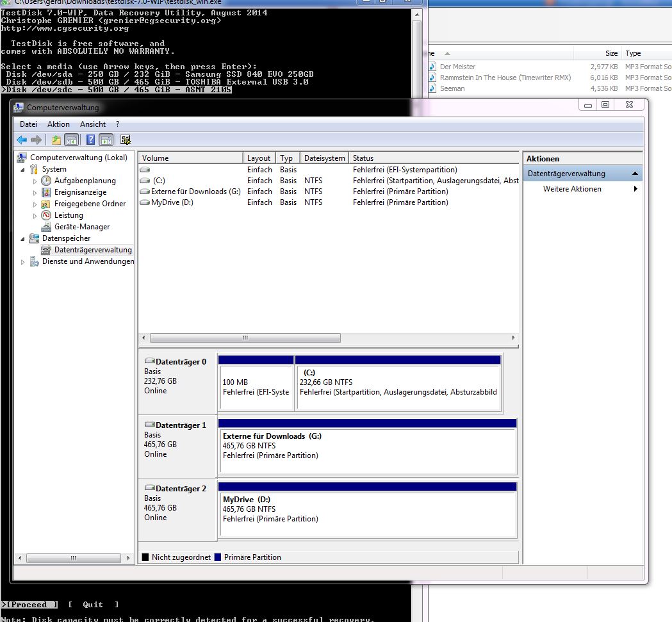Select the 100 MB EFI partition block

(256, 383)
